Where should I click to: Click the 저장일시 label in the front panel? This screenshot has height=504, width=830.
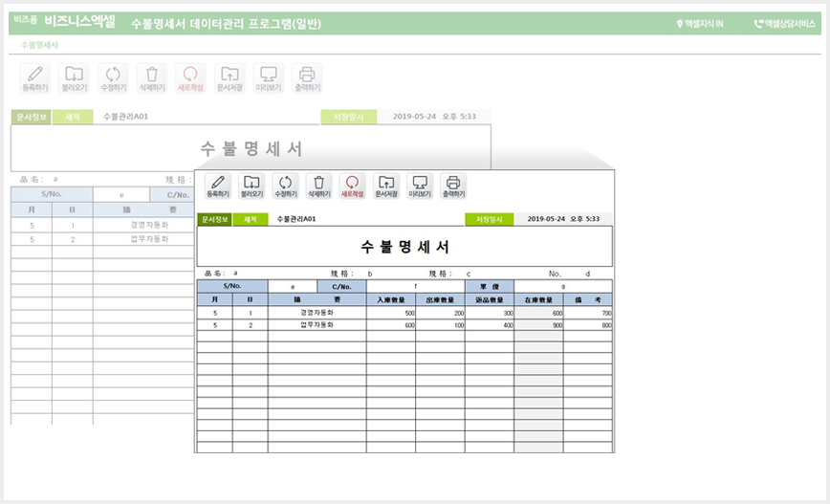point(490,219)
